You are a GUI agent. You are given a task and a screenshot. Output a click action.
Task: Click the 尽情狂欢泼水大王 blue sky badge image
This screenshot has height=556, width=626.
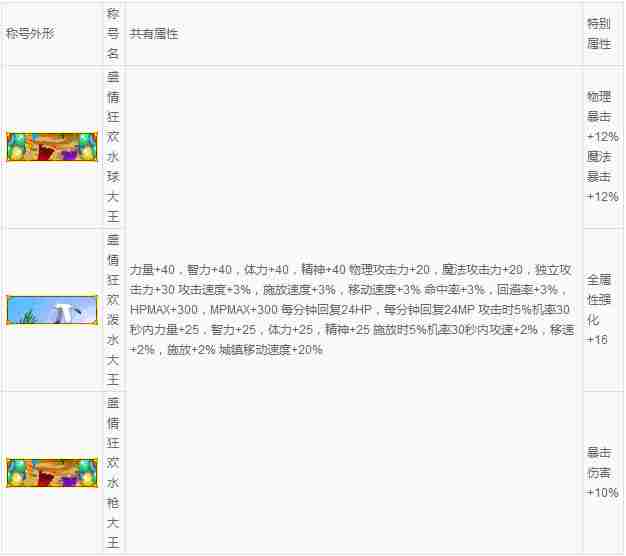click(52, 310)
